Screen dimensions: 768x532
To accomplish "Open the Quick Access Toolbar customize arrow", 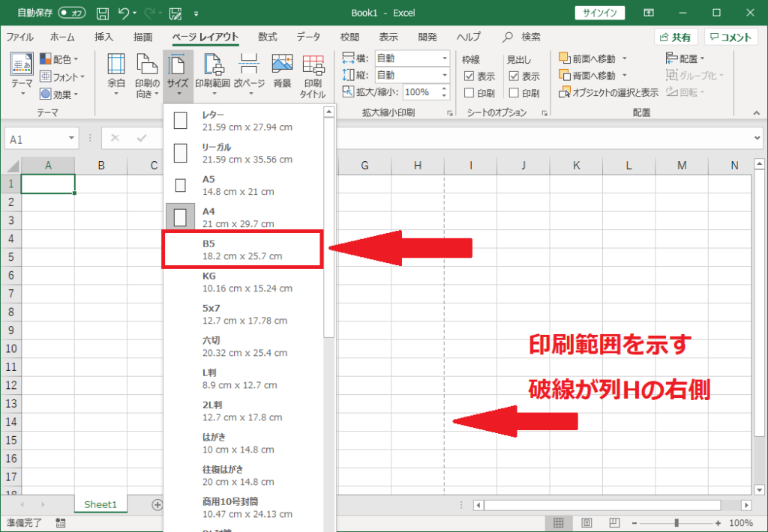I will [x=196, y=13].
